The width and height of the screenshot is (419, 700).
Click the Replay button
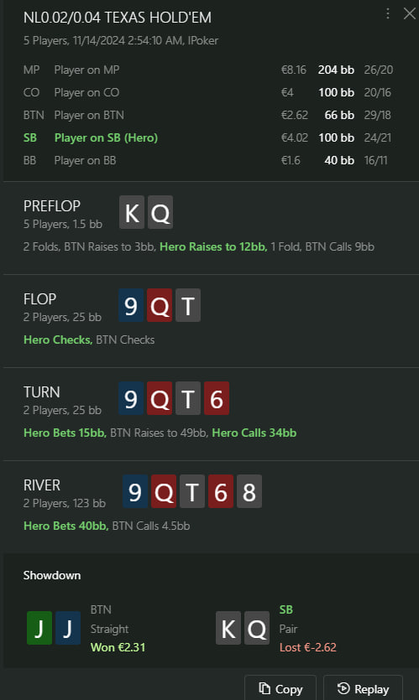[363, 689]
